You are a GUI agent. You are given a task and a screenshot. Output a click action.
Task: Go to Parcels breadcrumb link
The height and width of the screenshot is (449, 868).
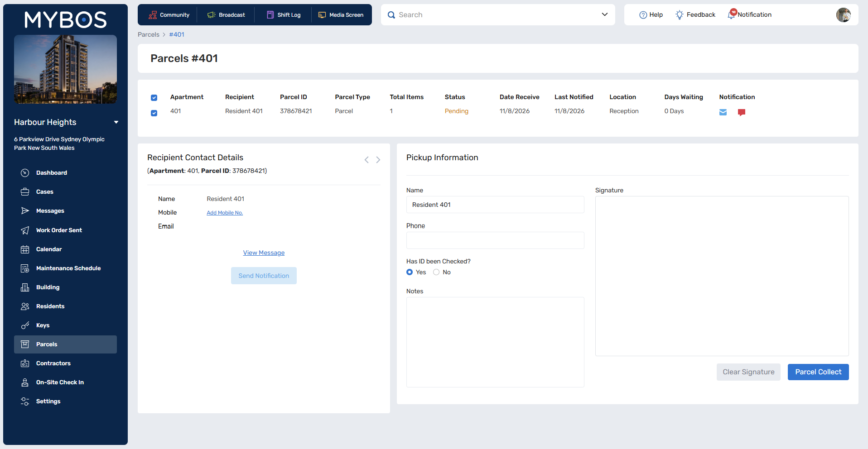click(x=149, y=34)
